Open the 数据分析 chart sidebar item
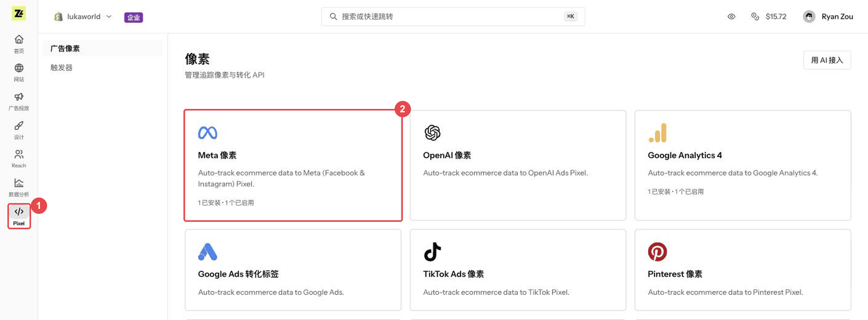The width and height of the screenshot is (868, 320). (x=19, y=188)
